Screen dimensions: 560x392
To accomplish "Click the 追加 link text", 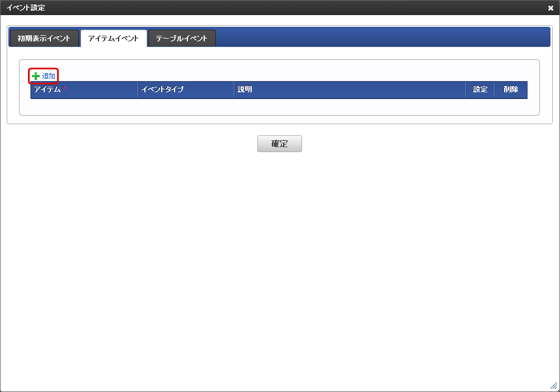I will point(49,76).
